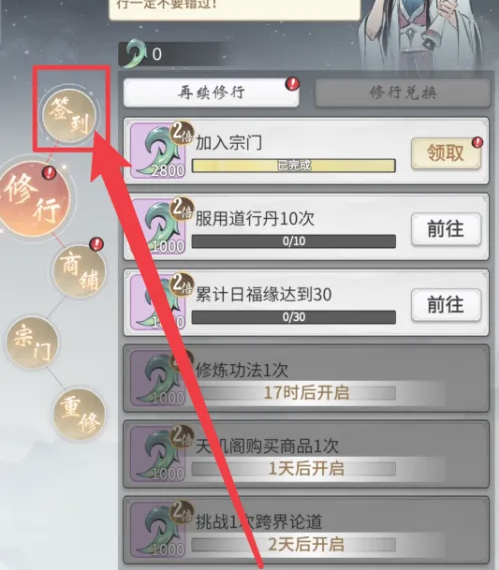The width and height of the screenshot is (499, 570).
Task: Click the 0/10 progress bar
Action: (x=294, y=241)
